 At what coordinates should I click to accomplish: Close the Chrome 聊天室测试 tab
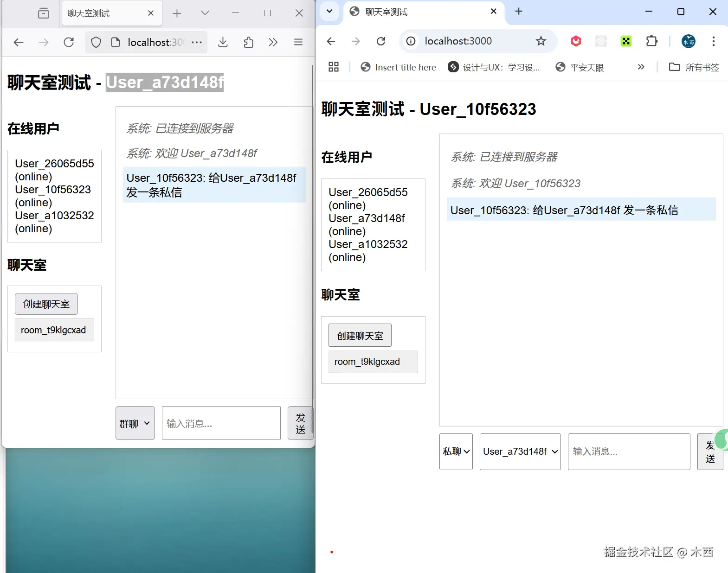click(x=494, y=11)
